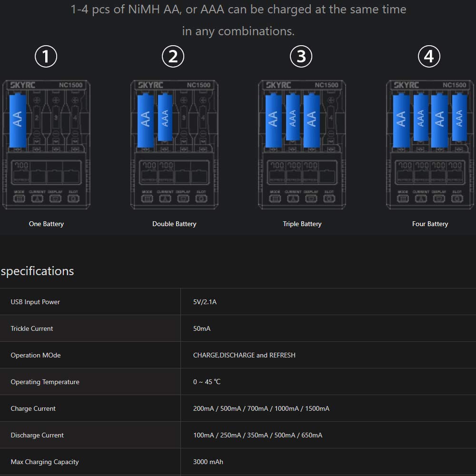
Task: Click the NC1500 label on the fourth charger
Action: pos(454,85)
